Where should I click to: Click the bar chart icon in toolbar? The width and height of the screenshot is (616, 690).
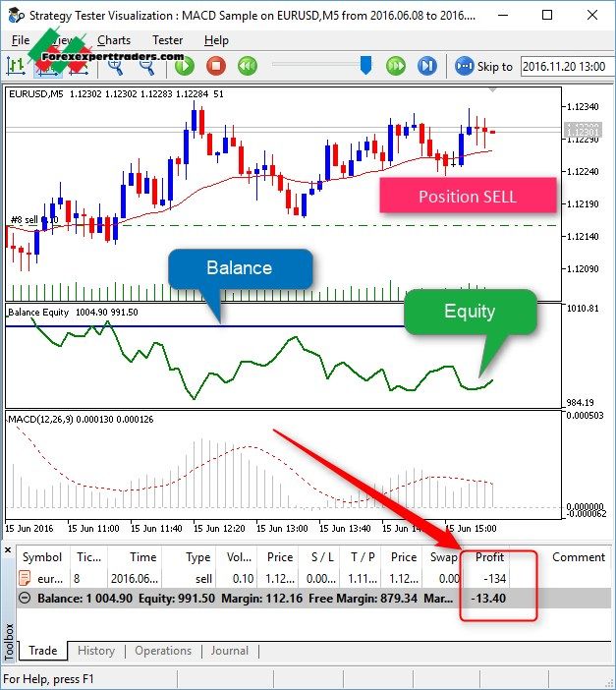[x=17, y=66]
